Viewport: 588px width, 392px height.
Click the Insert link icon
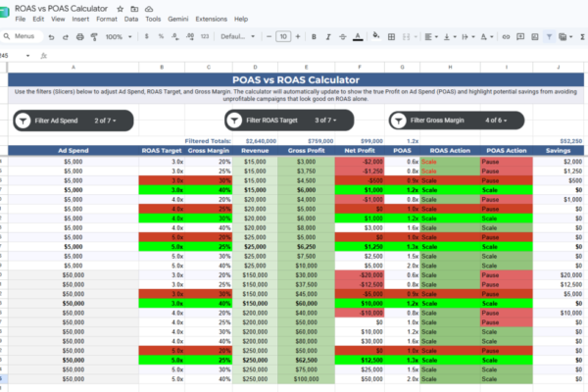click(x=506, y=37)
